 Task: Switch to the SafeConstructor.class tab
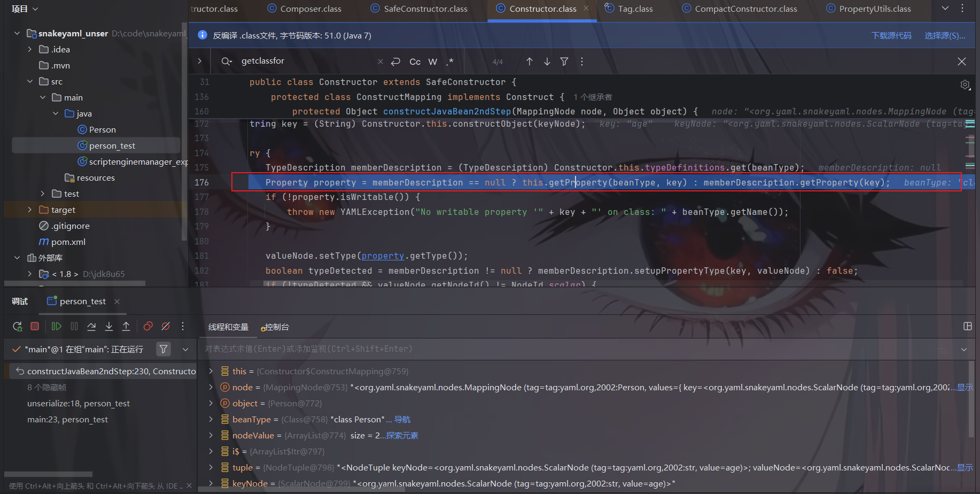419,9
